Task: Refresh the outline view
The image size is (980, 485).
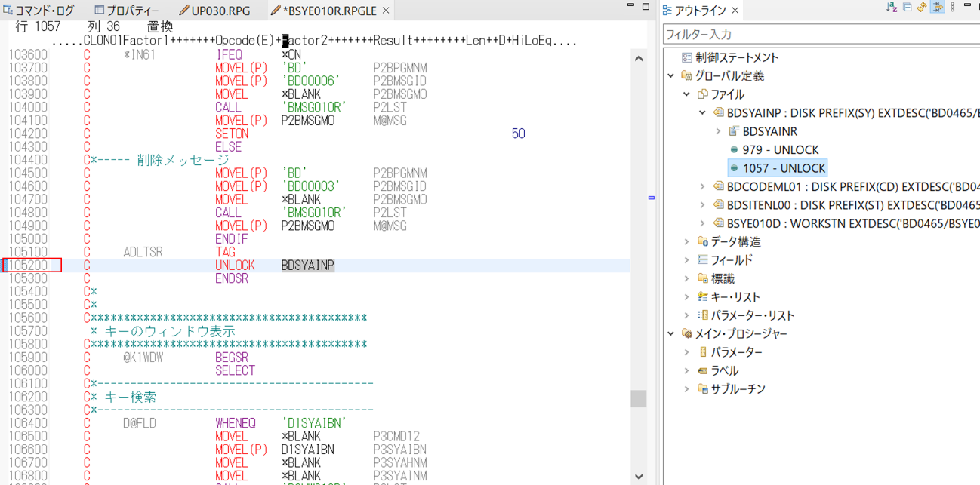Action: [922, 8]
